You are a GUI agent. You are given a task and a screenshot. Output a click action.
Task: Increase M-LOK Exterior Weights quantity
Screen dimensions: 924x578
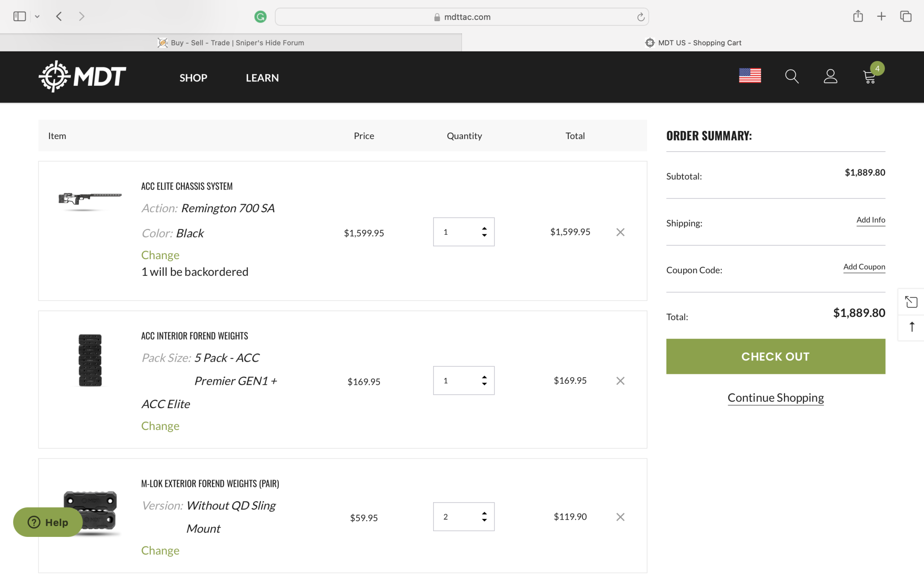(484, 513)
